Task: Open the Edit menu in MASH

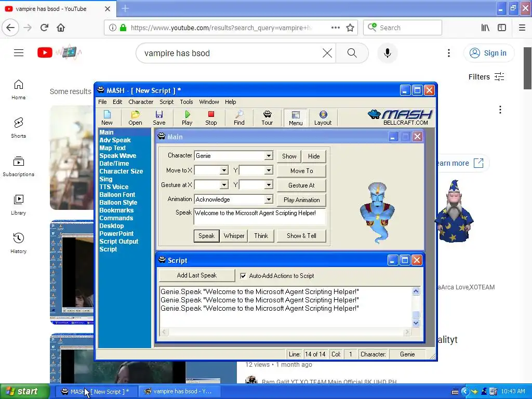Action: (x=117, y=102)
